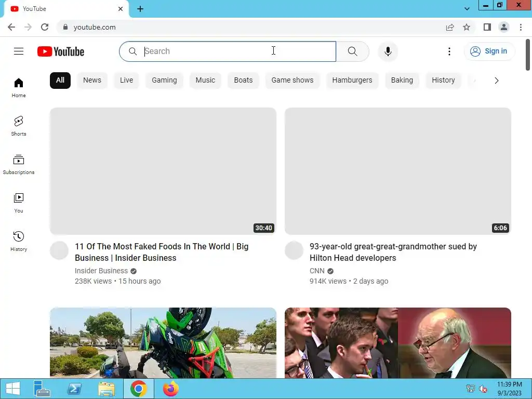Go to Home in sidebar
Viewport: 532px width, 399px height.
tap(19, 87)
